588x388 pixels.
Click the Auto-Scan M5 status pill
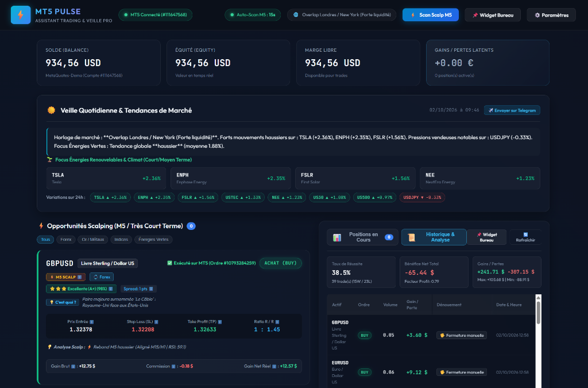coord(253,15)
